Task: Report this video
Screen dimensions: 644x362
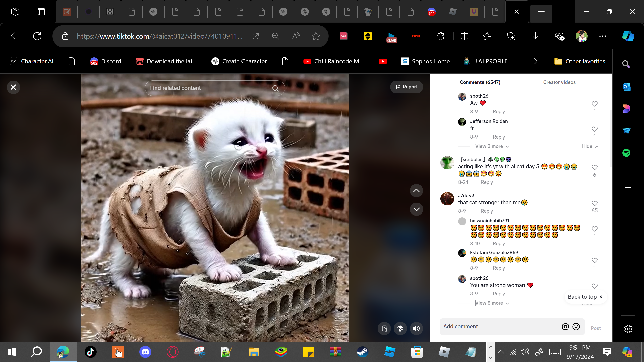Action: coord(407,87)
